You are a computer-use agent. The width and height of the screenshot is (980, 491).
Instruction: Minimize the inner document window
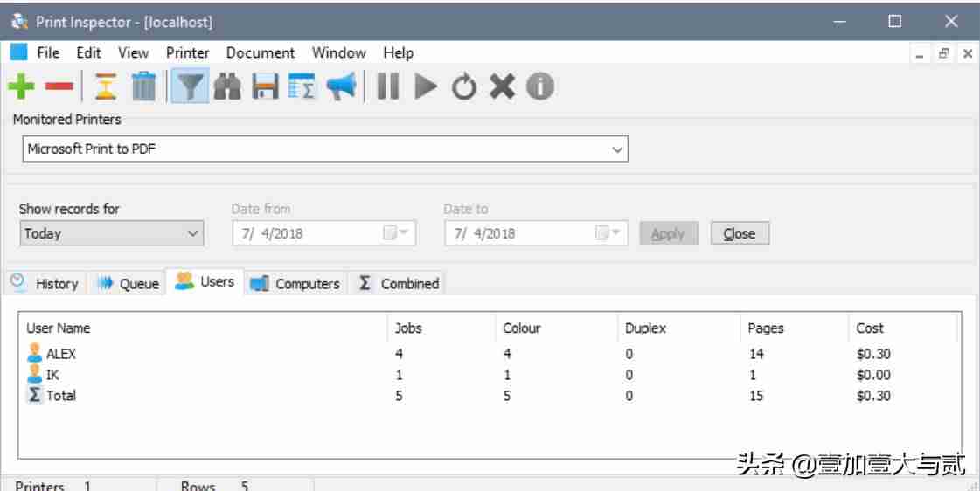tap(920, 54)
